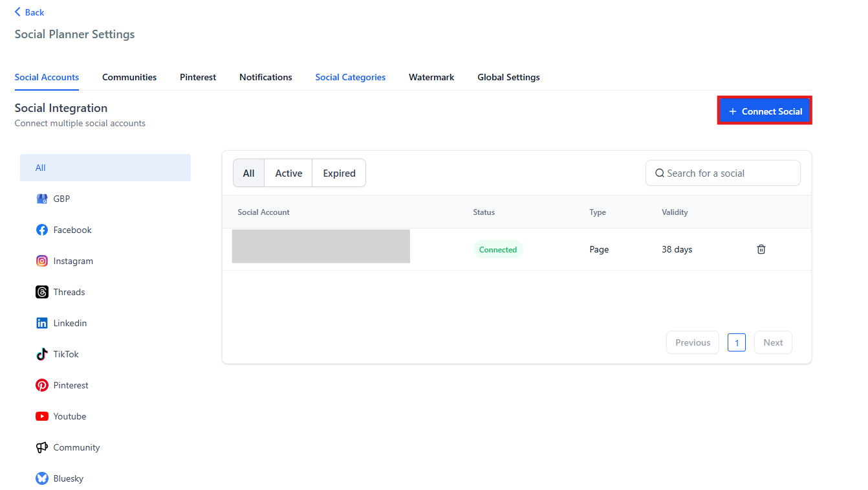This screenshot has height=490, width=868.
Task: Show Expired accounts only
Action: pos(339,173)
